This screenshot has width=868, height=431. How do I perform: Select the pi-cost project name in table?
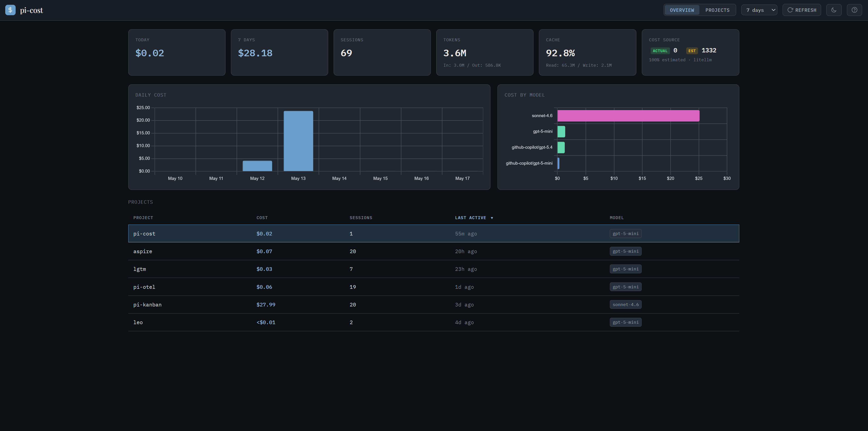pyautogui.click(x=144, y=234)
